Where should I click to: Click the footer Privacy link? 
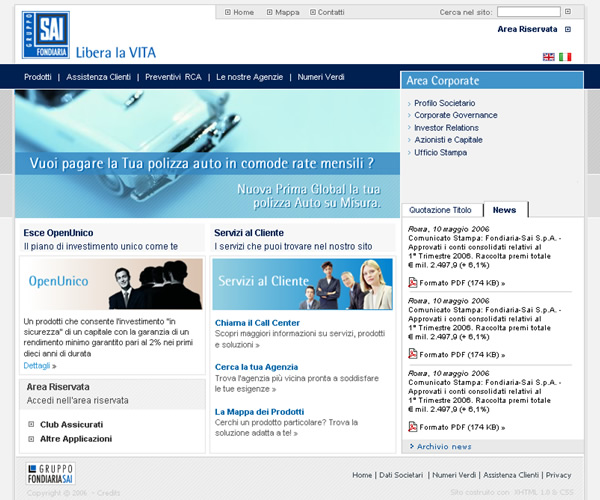point(558,475)
